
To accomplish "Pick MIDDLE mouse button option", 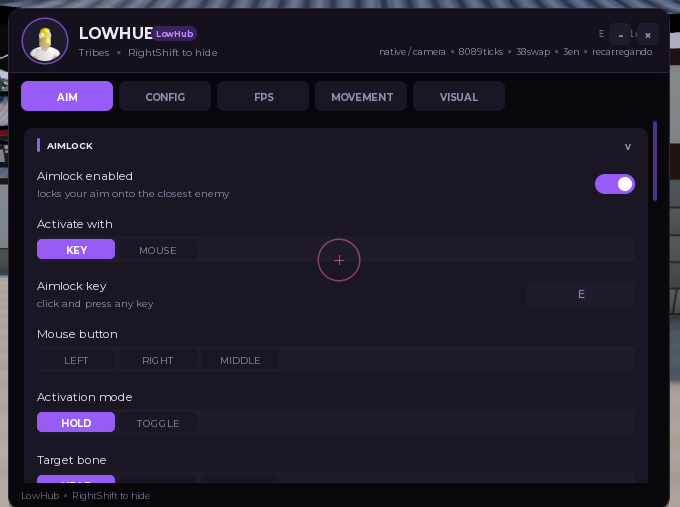I will tap(240, 360).
